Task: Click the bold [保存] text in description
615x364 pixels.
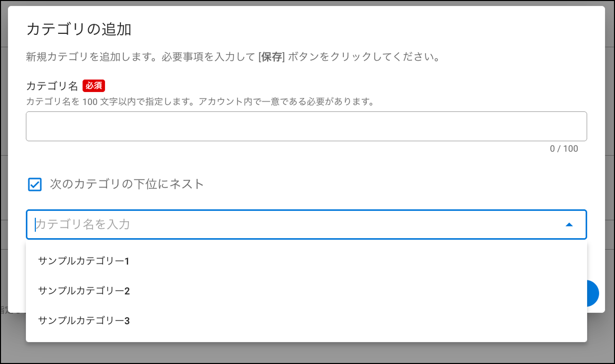Action: click(x=271, y=57)
